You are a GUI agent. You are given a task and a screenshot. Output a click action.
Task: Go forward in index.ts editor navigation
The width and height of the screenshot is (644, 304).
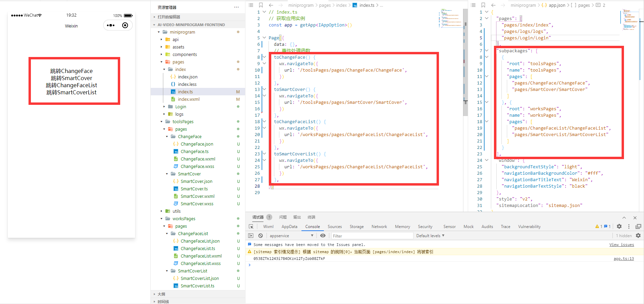[280, 5]
